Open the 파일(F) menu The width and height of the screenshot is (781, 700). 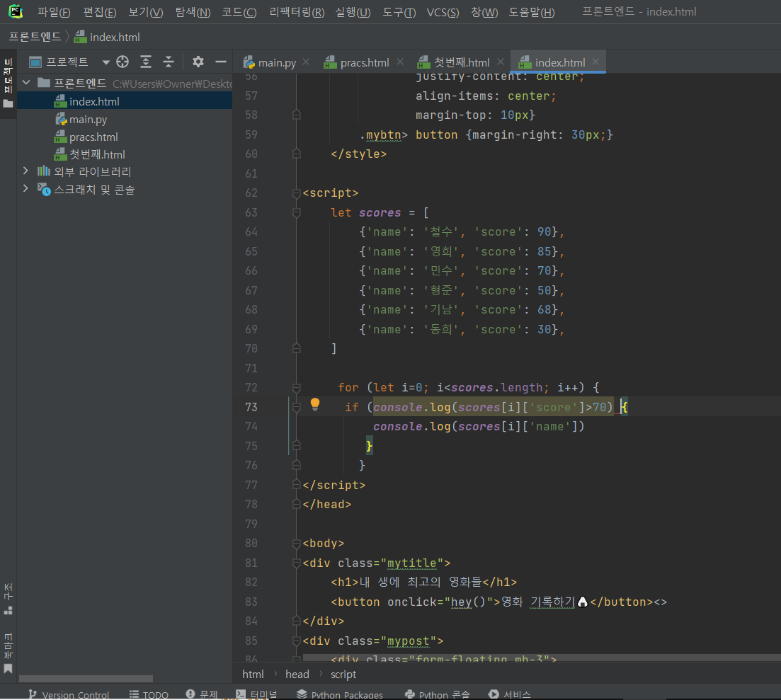point(54,12)
